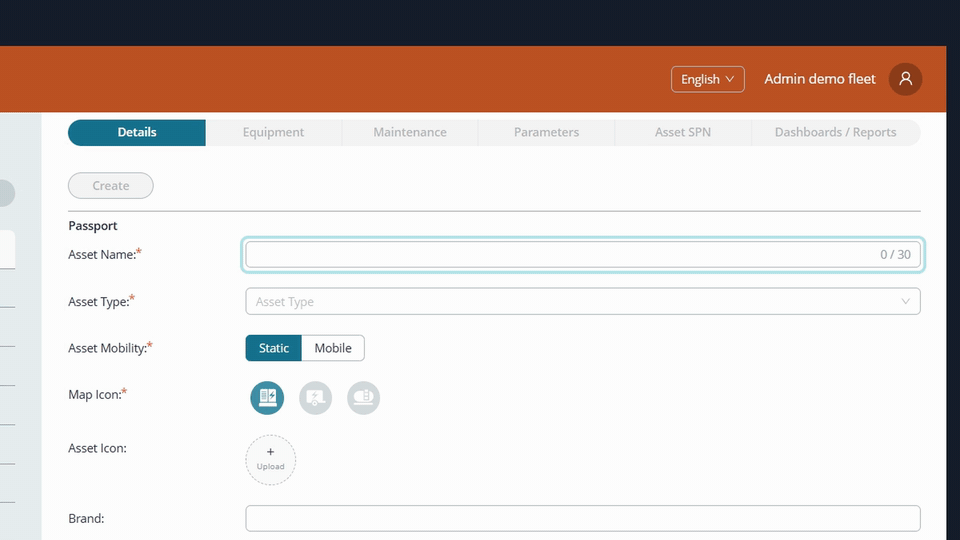This screenshot has width=960, height=540.
Task: Choose the third tank-style map icon
Action: 364,398
